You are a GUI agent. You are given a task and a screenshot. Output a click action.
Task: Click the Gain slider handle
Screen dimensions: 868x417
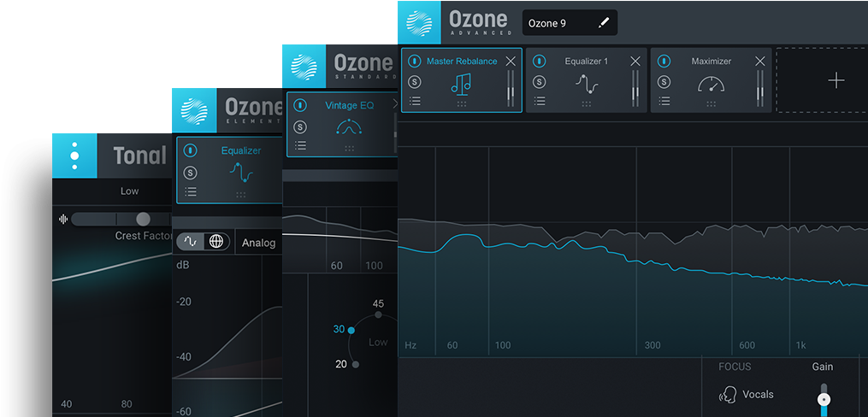click(824, 399)
